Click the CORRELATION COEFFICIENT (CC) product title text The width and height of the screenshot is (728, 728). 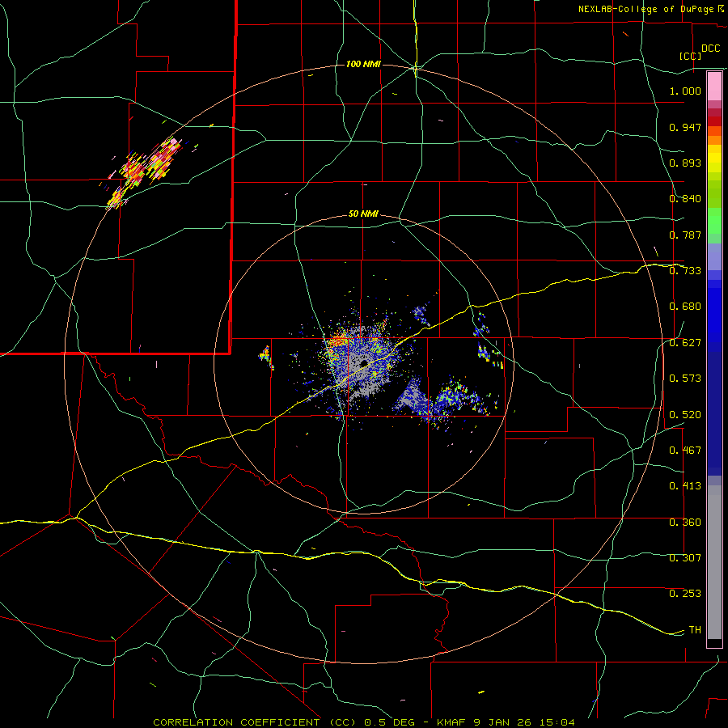255,722
